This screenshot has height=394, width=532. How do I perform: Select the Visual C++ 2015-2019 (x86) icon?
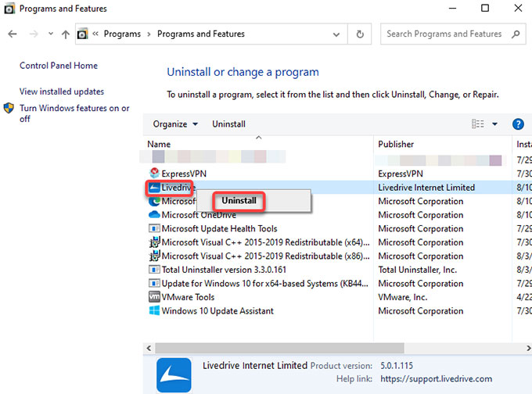(x=154, y=256)
